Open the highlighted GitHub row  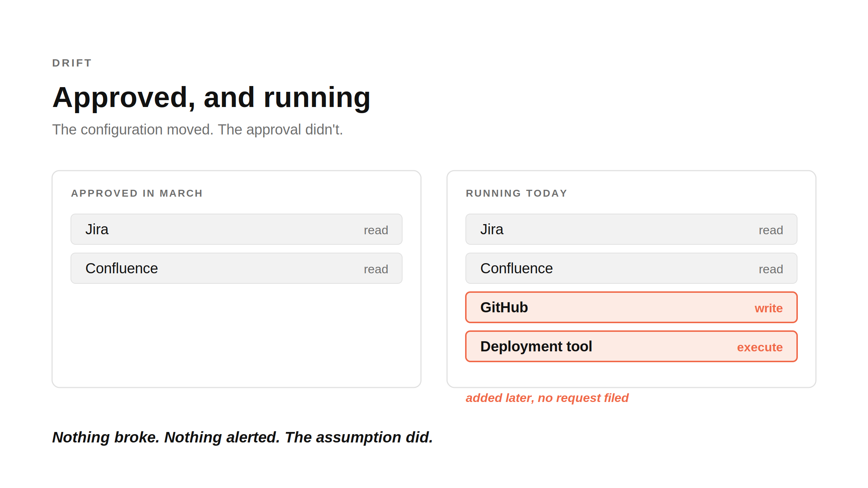[631, 307]
